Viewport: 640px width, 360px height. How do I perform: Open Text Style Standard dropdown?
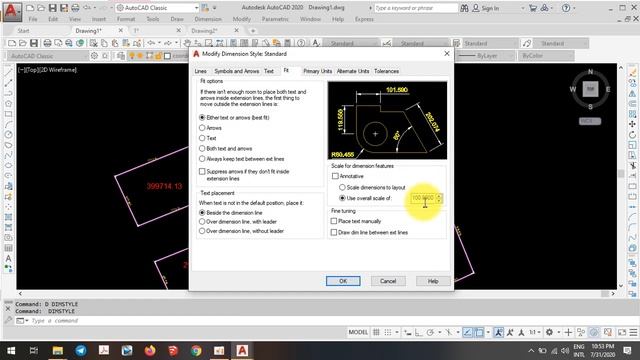375,43
